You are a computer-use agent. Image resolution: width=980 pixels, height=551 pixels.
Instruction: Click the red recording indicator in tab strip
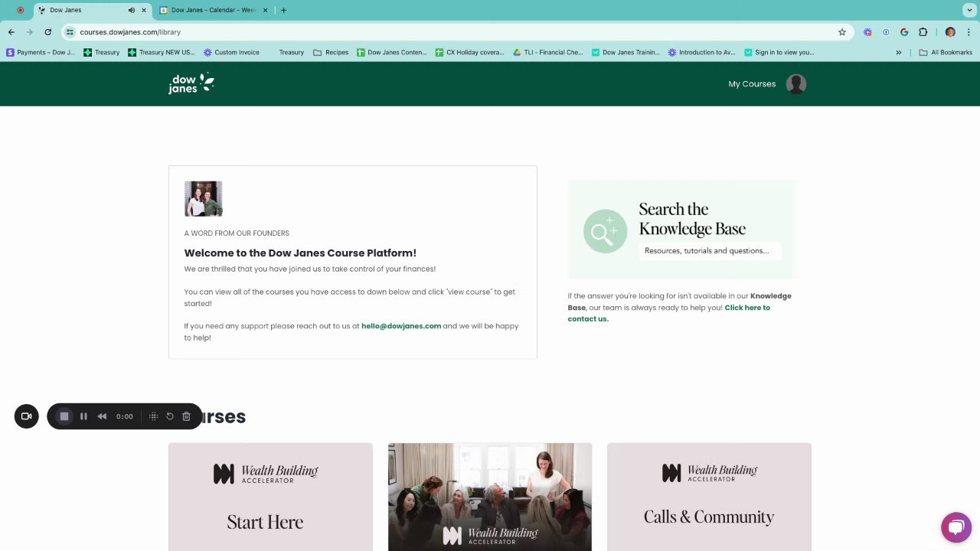tap(20, 10)
